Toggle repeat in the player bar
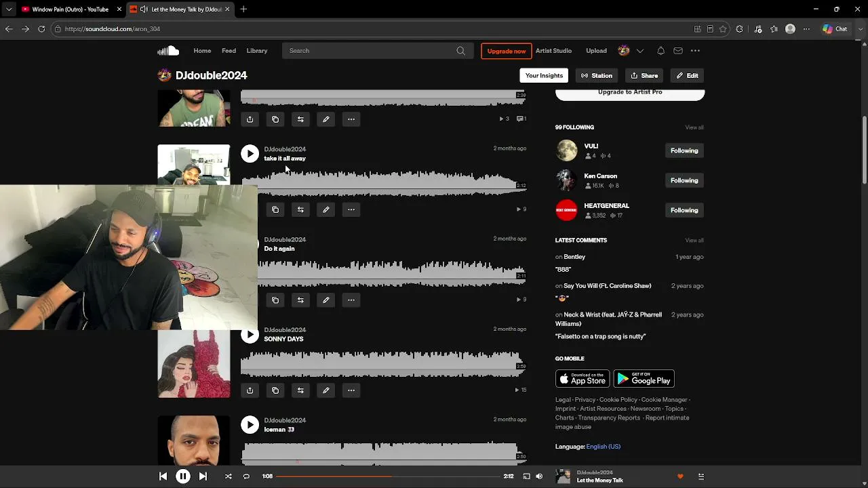 pos(246,476)
